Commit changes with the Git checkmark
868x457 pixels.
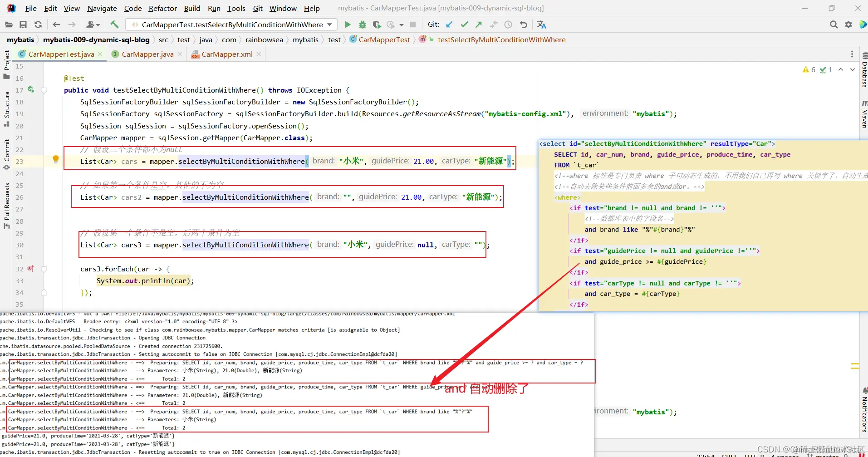(464, 25)
